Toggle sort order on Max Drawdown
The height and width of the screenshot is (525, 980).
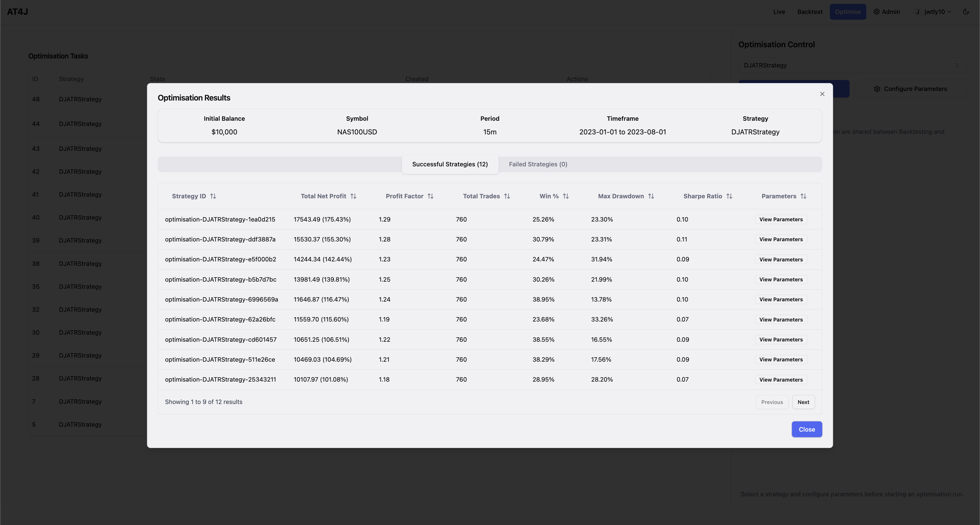651,196
